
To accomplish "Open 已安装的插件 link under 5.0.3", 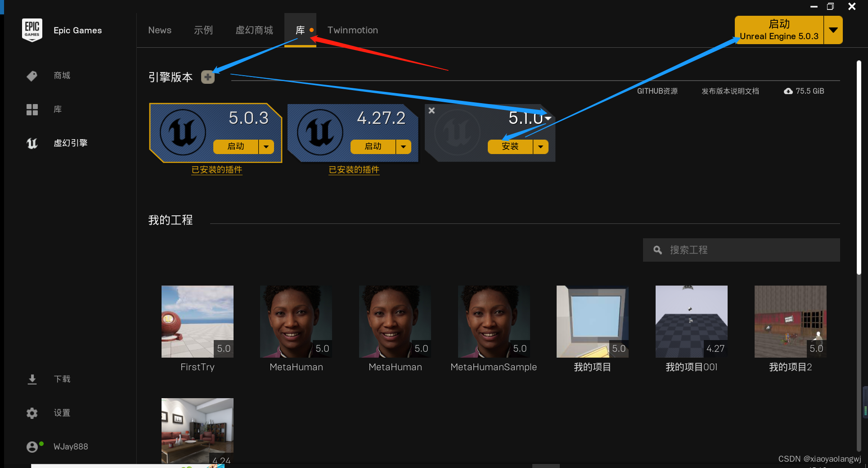I will pyautogui.click(x=217, y=170).
